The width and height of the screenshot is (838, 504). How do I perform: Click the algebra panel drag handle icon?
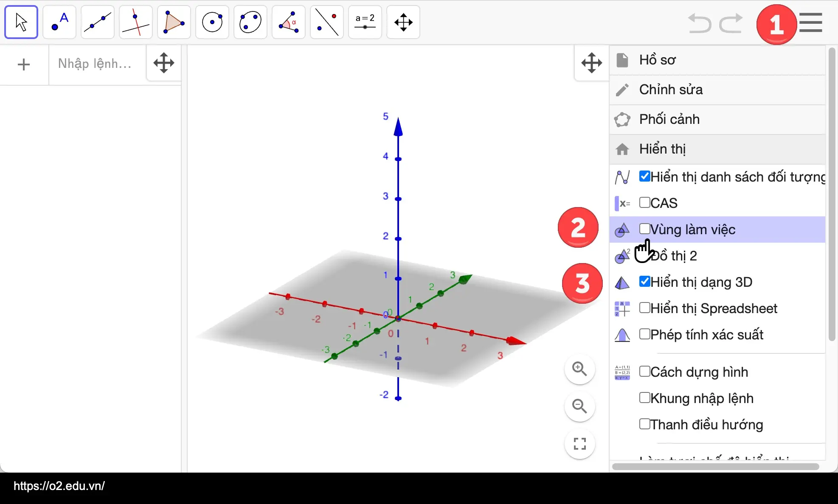point(164,63)
